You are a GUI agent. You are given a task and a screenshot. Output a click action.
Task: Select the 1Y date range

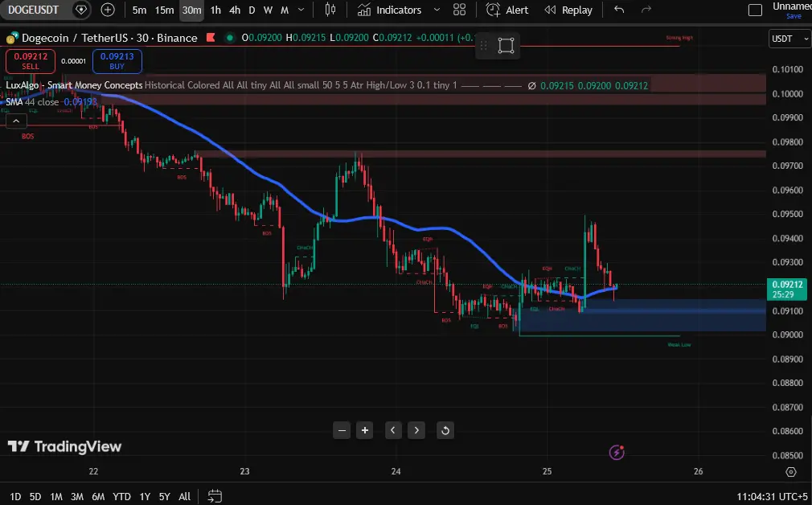click(145, 496)
